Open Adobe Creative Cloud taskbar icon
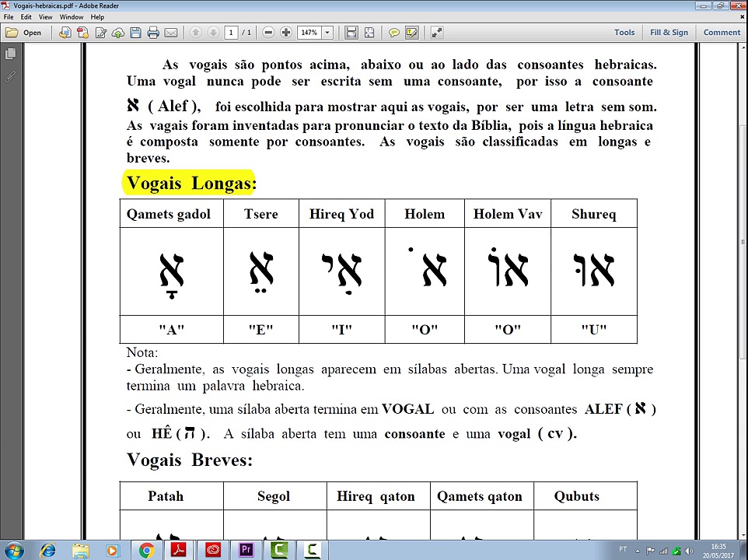This screenshot has width=748, height=560. coord(213,551)
